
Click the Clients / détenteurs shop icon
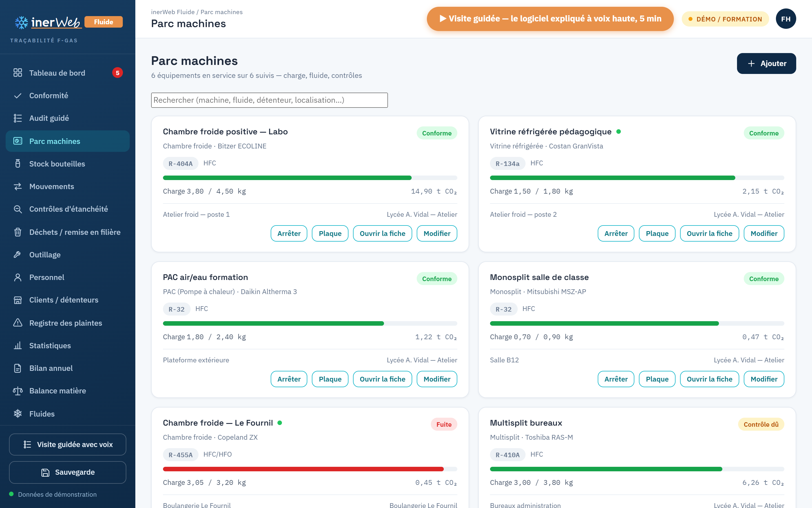(18, 300)
